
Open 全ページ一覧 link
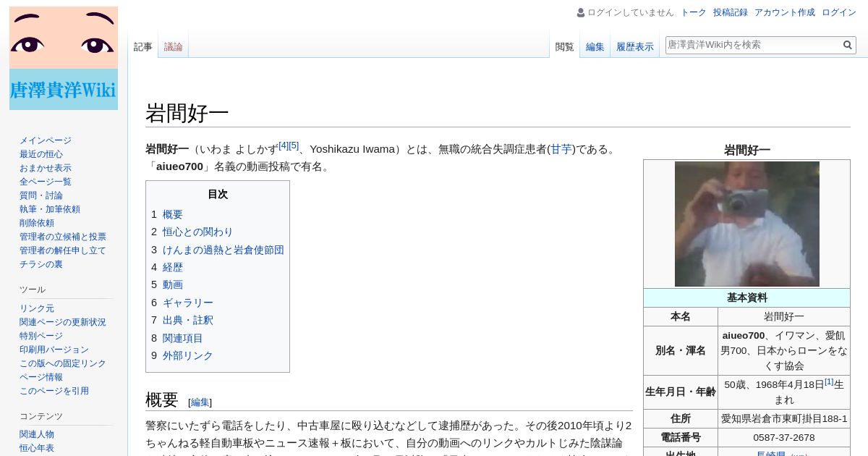pyautogui.click(x=46, y=182)
